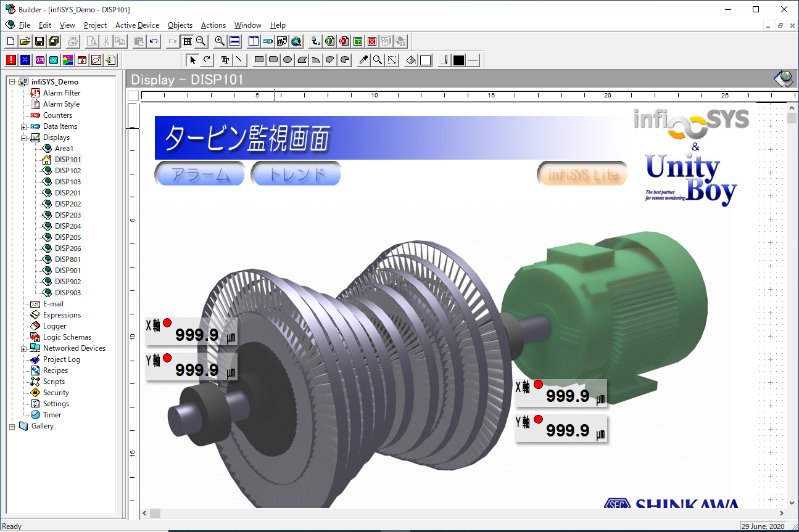Open the Active Device menu
Viewport: 799px width, 532px height.
pyautogui.click(x=137, y=25)
